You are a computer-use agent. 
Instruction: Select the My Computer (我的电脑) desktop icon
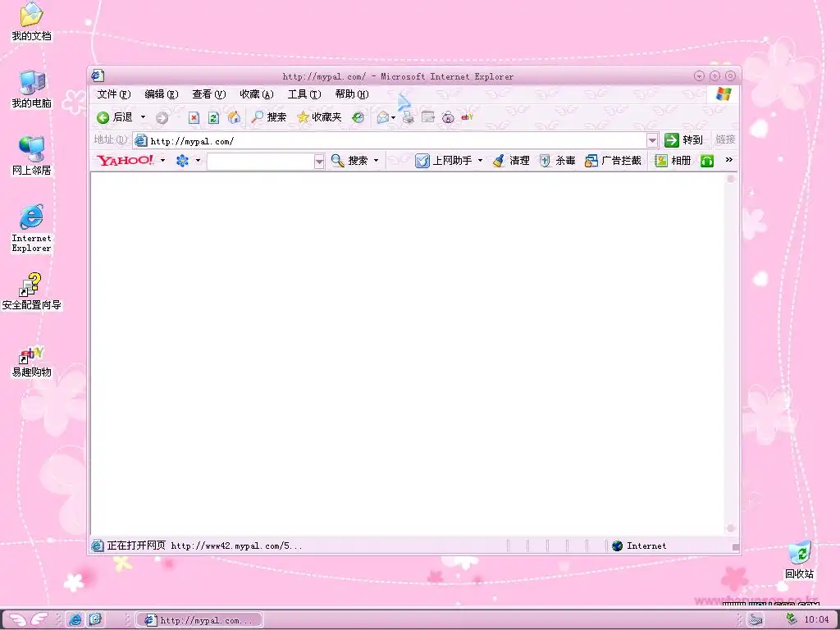[32, 89]
